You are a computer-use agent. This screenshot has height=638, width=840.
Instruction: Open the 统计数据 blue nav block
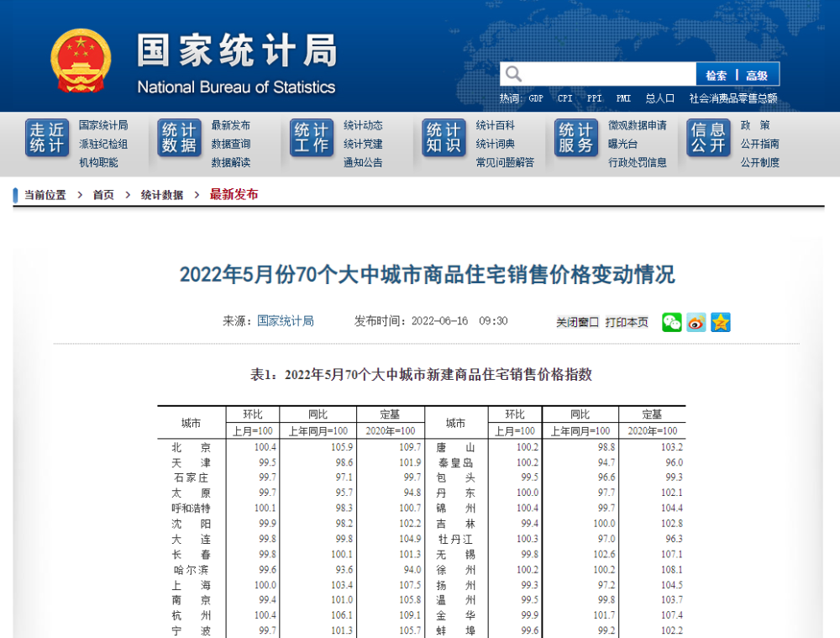click(179, 138)
